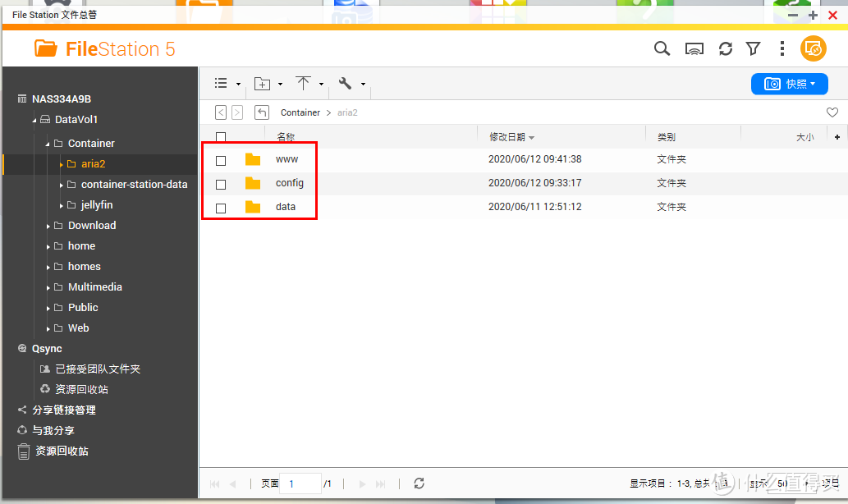The width and height of the screenshot is (848, 504).
Task: Open the bottom 资源回收站 trash item
Action: pyautogui.click(x=62, y=451)
